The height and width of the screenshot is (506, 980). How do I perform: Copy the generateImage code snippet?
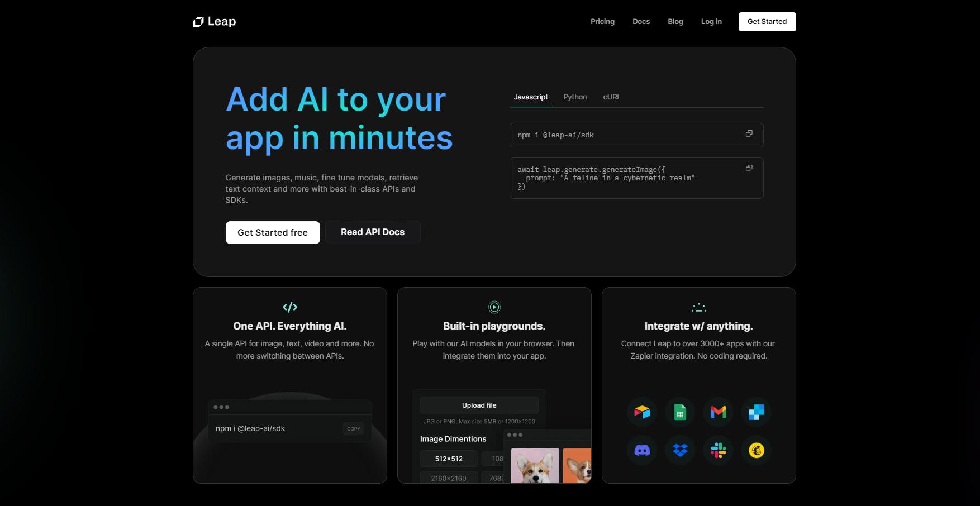pos(749,168)
